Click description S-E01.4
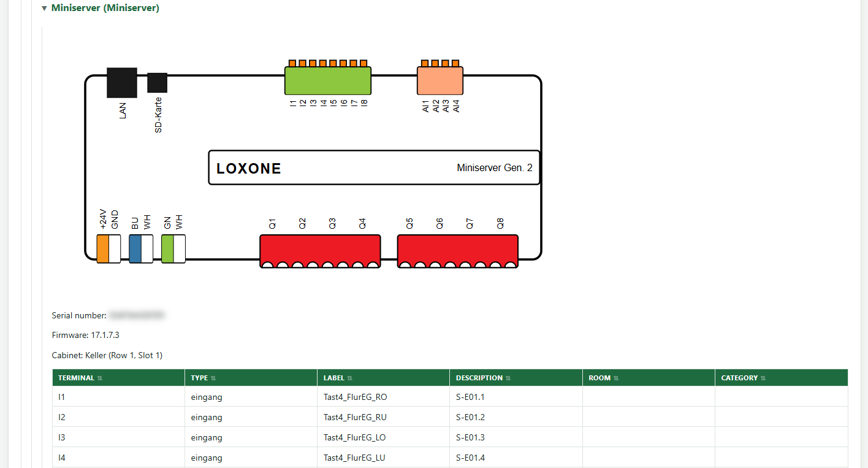This screenshot has height=468, width=868. tap(470, 458)
